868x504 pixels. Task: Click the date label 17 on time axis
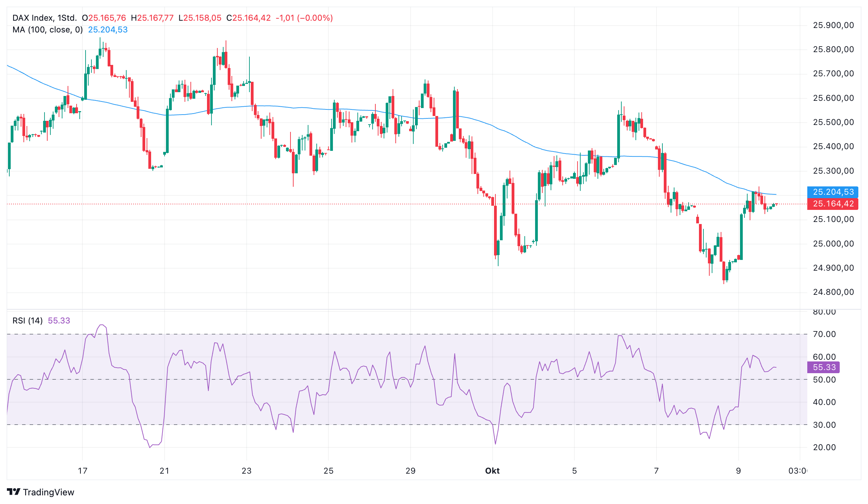pos(82,471)
